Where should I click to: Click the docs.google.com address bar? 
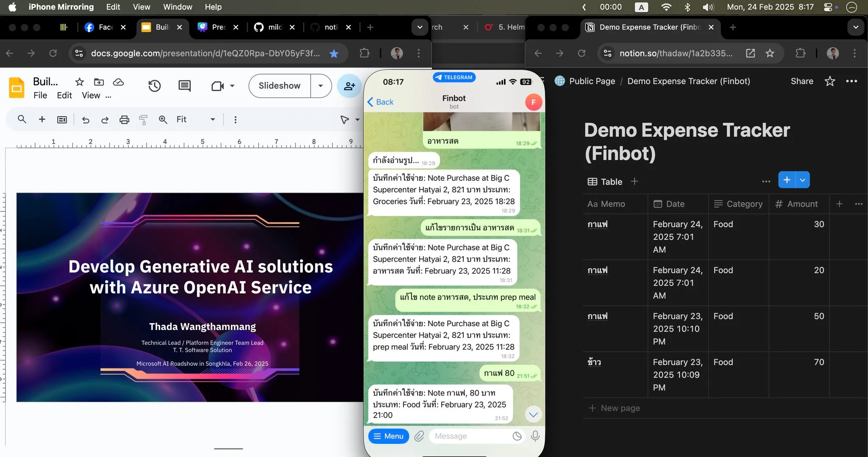click(x=205, y=53)
